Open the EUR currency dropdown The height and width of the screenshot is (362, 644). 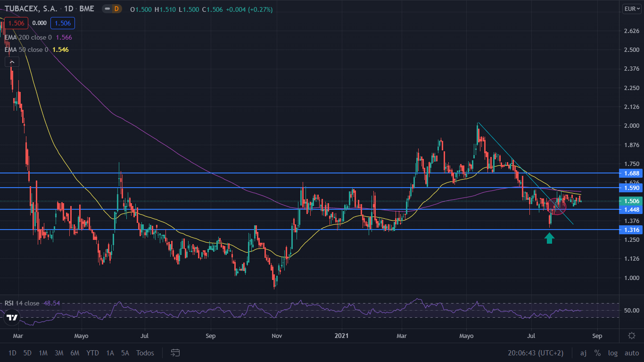631,8
